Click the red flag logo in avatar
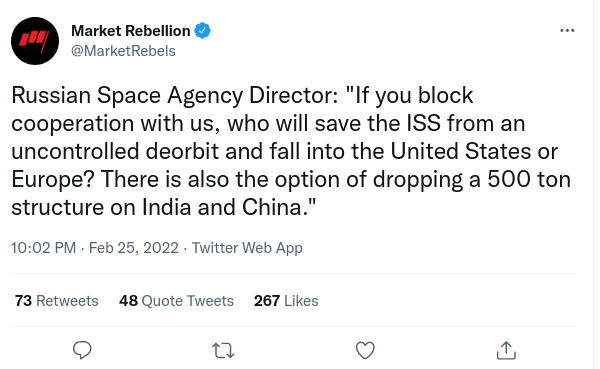This screenshot has width=600, height=369. [x=34, y=40]
